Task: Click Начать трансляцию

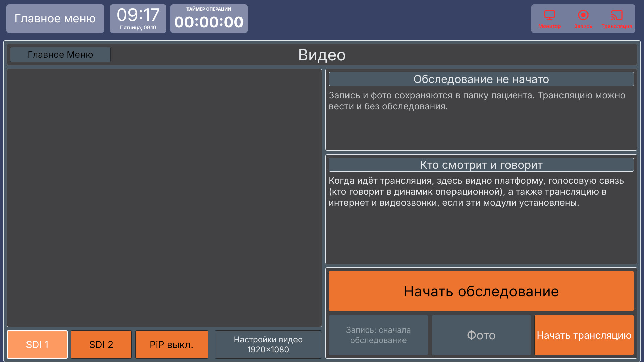Action: click(584, 335)
